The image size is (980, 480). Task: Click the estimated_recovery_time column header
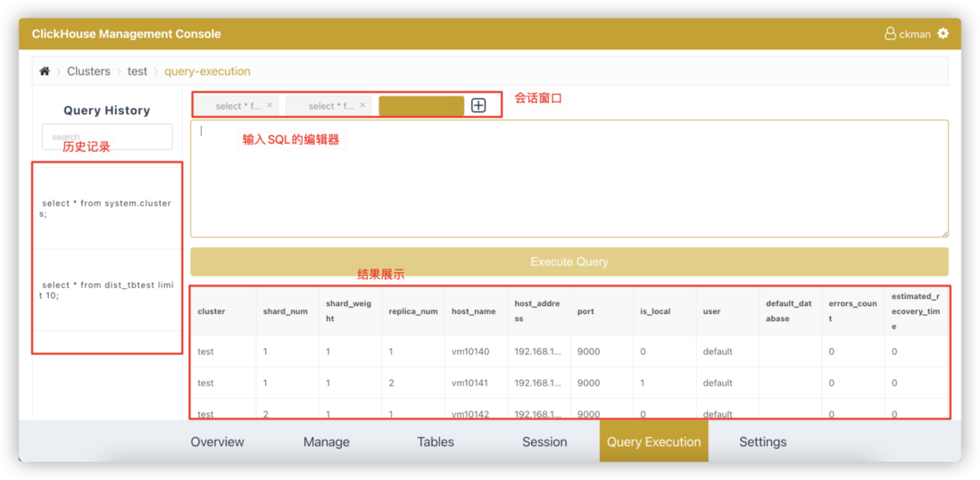coord(916,311)
